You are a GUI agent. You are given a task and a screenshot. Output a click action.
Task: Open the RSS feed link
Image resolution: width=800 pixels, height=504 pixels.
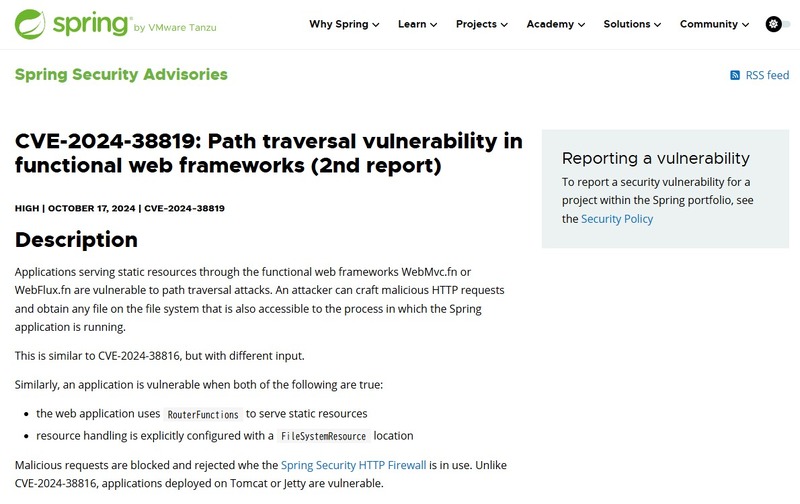(x=767, y=76)
